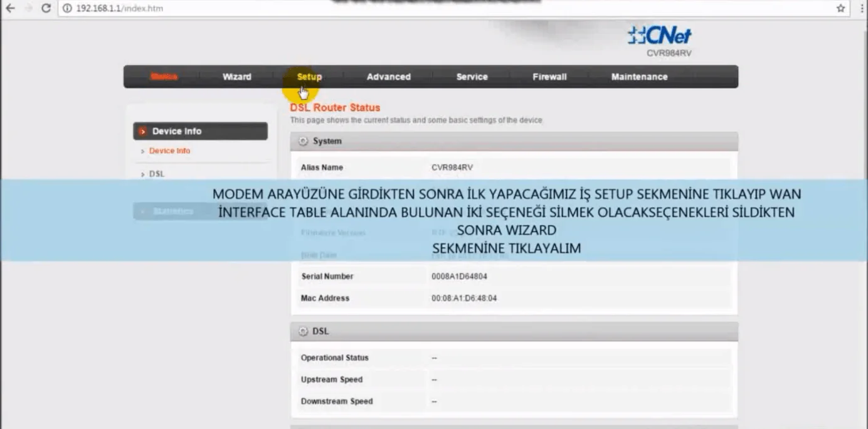Switch to the Service tab

[x=472, y=77]
